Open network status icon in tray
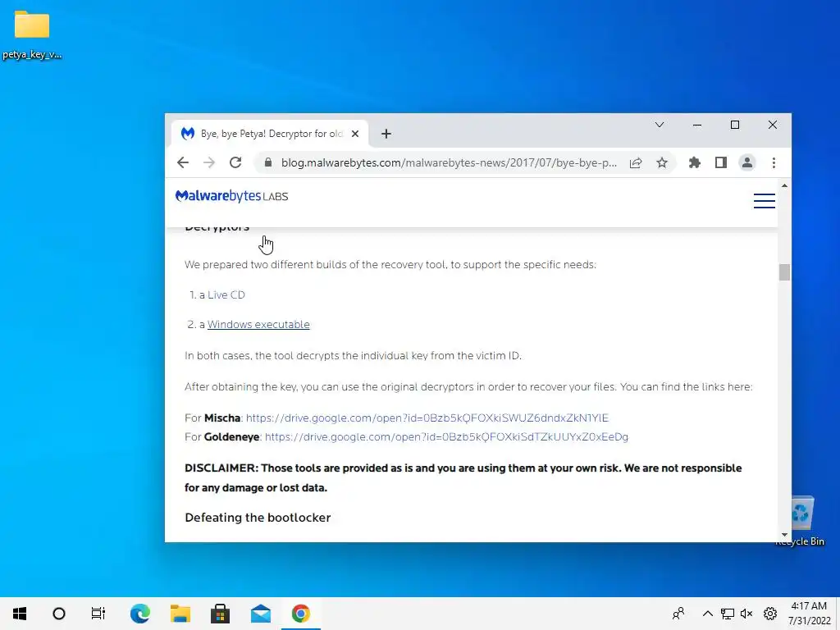 pos(727,614)
